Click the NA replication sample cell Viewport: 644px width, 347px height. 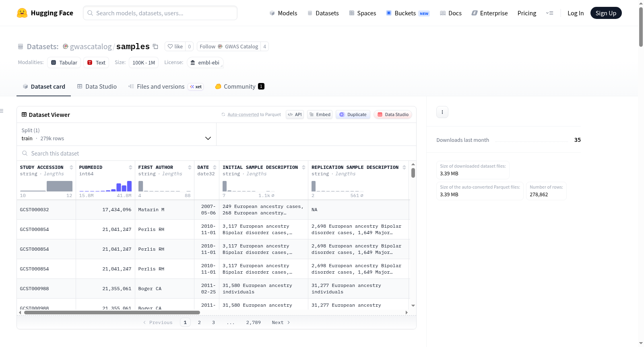(359, 210)
